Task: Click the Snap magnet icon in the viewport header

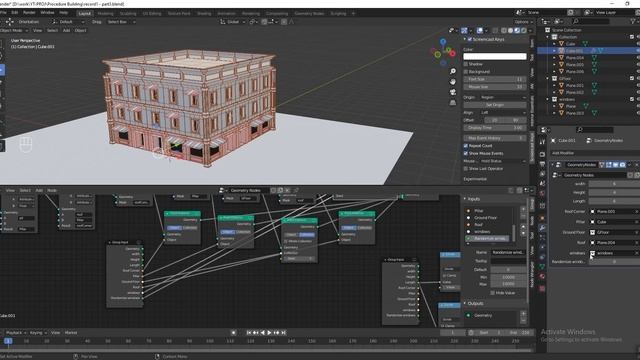Action: click(264, 22)
